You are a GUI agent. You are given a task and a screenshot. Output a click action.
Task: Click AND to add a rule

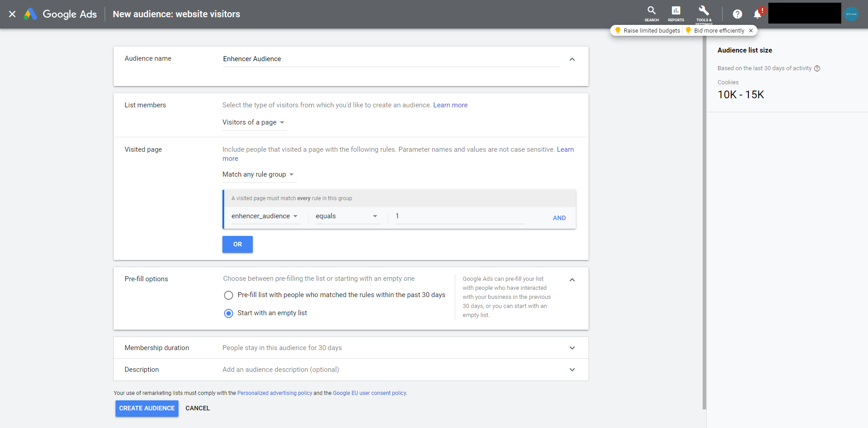pyautogui.click(x=559, y=218)
